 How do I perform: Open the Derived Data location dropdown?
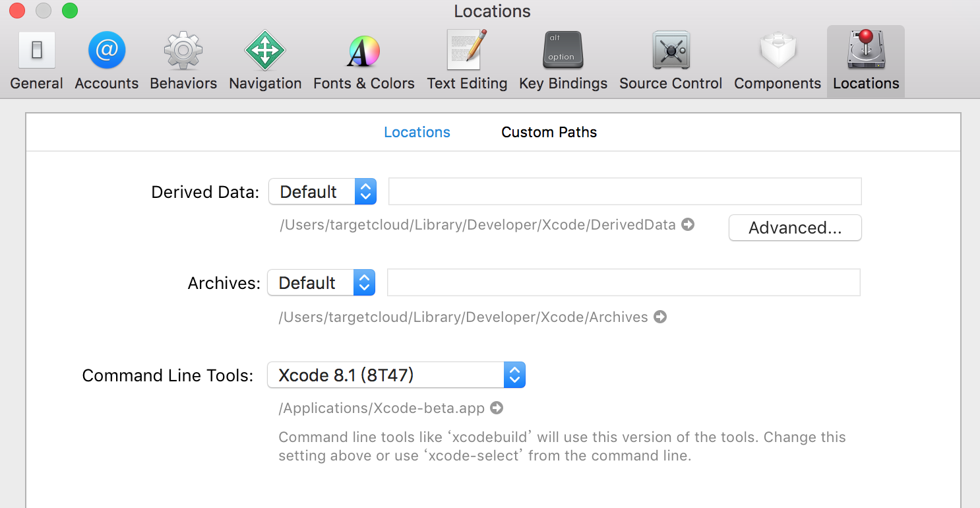point(322,191)
